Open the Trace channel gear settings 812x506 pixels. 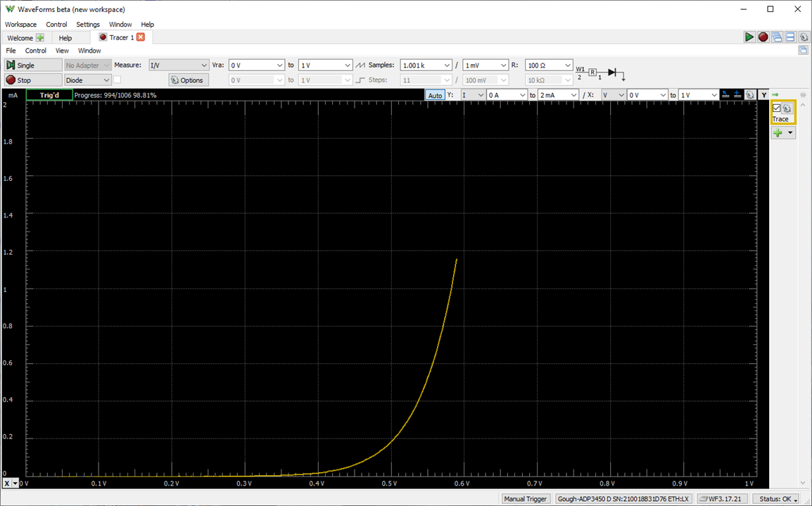point(787,108)
